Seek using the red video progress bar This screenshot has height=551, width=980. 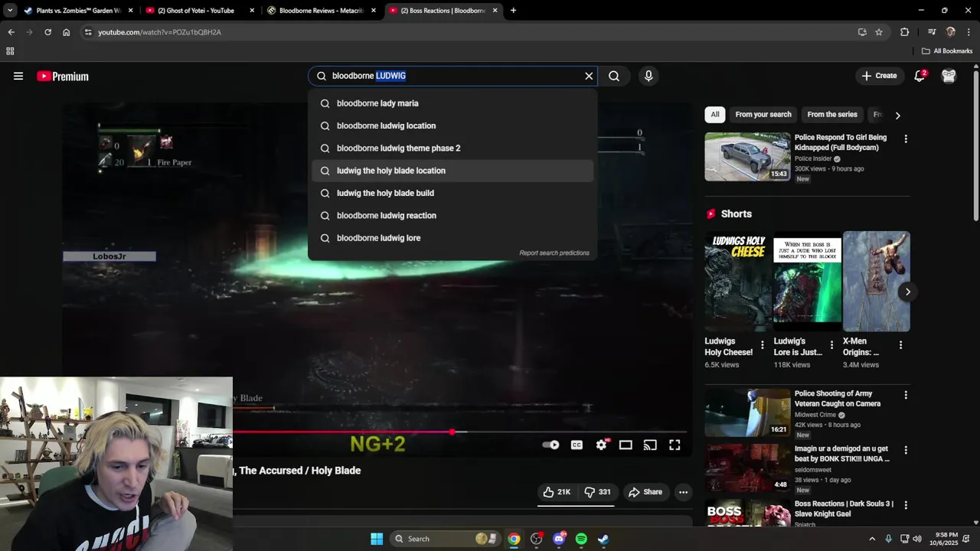459,432
